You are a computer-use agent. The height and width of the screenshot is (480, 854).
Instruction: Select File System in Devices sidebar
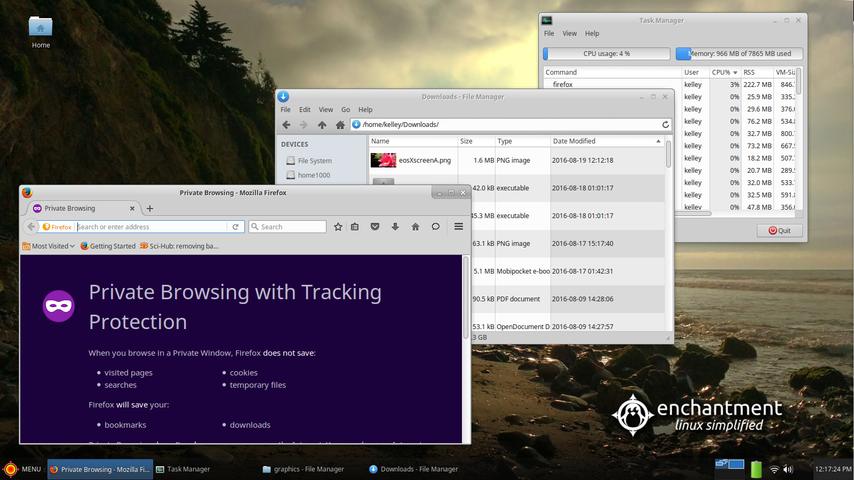(314, 160)
